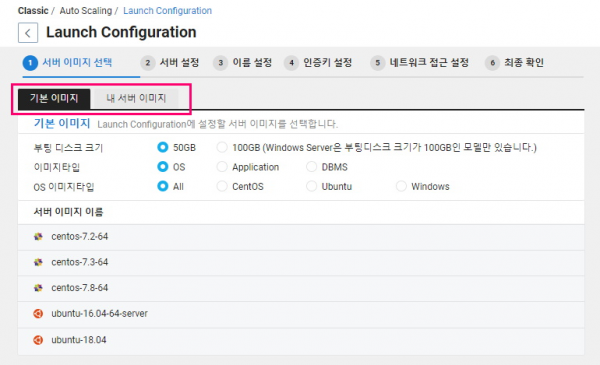Image resolution: width=600 pixels, height=365 pixels.
Task: Click the centos-7.3-64 logo icon
Action: [x=38, y=262]
